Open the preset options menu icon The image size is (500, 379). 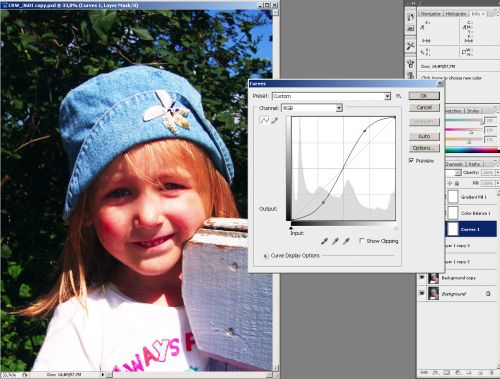(398, 96)
